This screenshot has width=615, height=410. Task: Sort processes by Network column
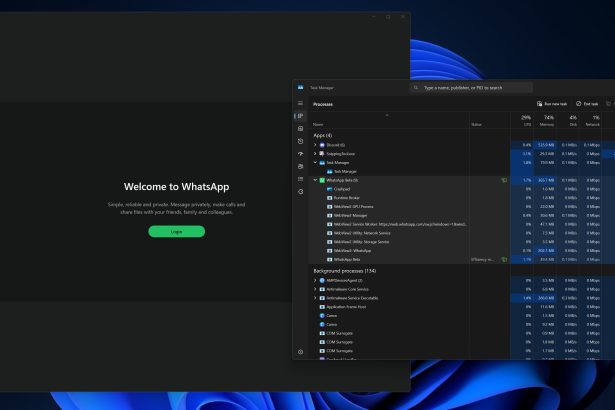pyautogui.click(x=593, y=120)
